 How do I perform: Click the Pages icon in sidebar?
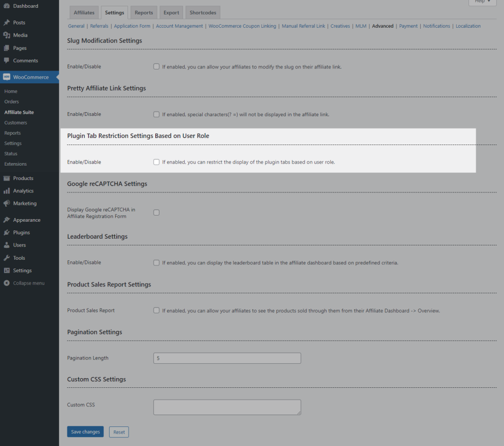tap(7, 48)
